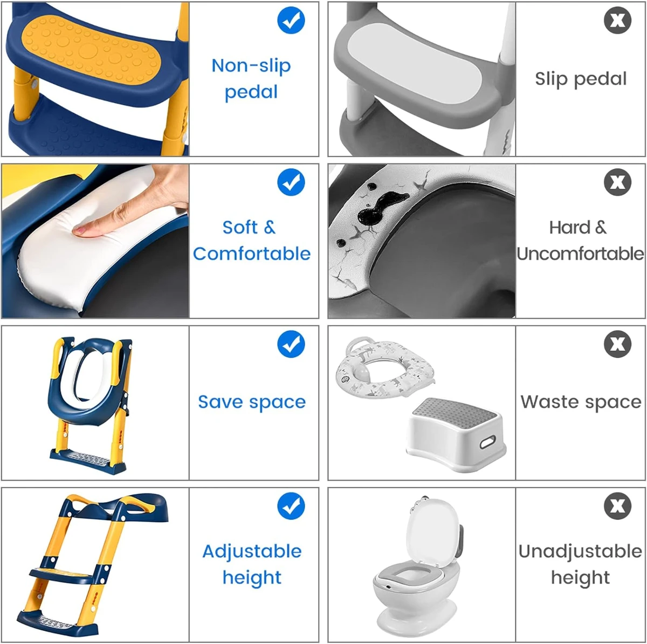Viewport: 647px width, 644px height.
Task: Click the gray X icon above Slip pedal
Action: 617,20
